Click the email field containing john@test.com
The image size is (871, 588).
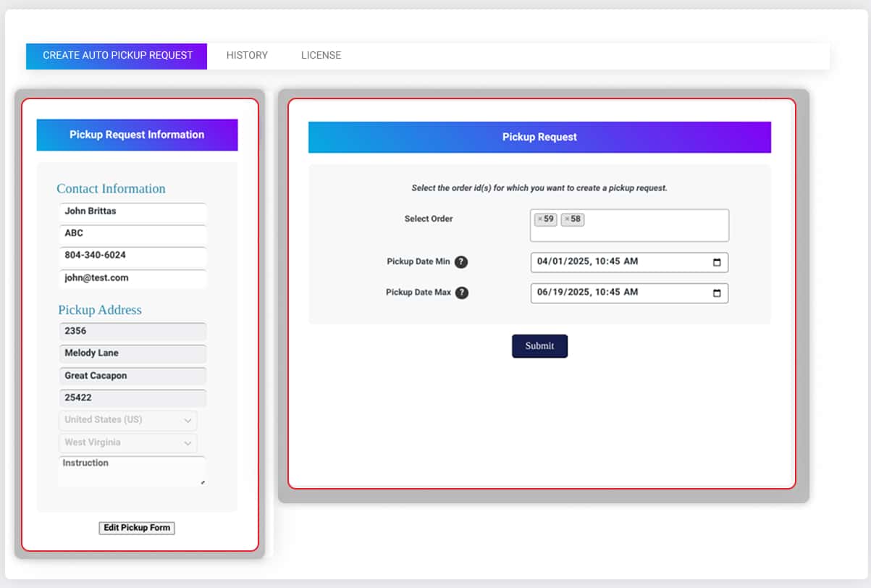point(132,280)
